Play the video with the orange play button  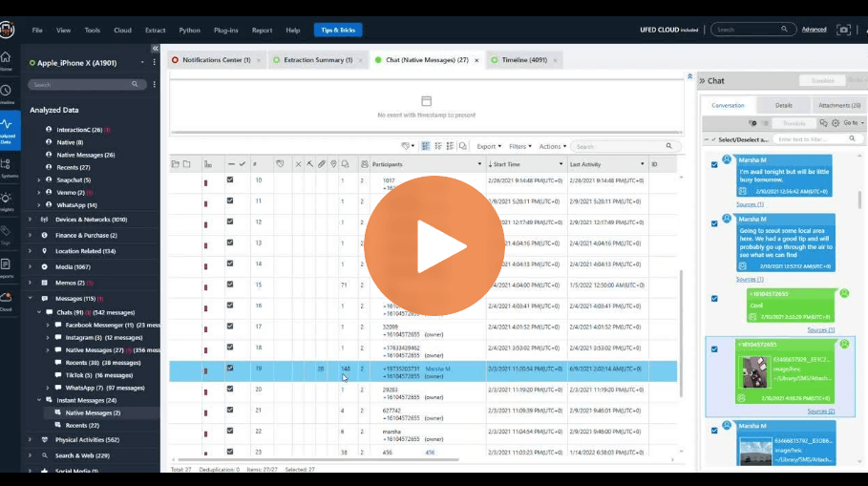(x=434, y=245)
